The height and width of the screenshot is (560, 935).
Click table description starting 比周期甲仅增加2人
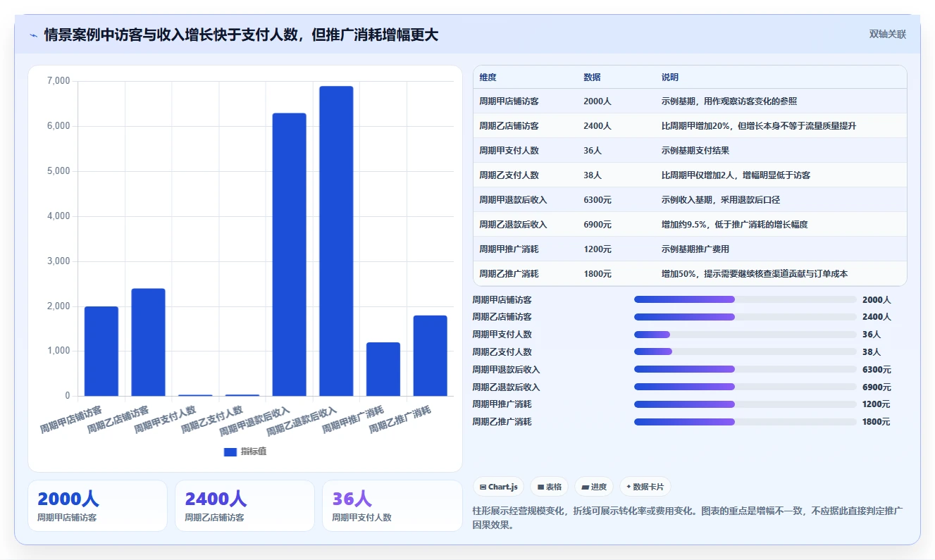tap(736, 175)
